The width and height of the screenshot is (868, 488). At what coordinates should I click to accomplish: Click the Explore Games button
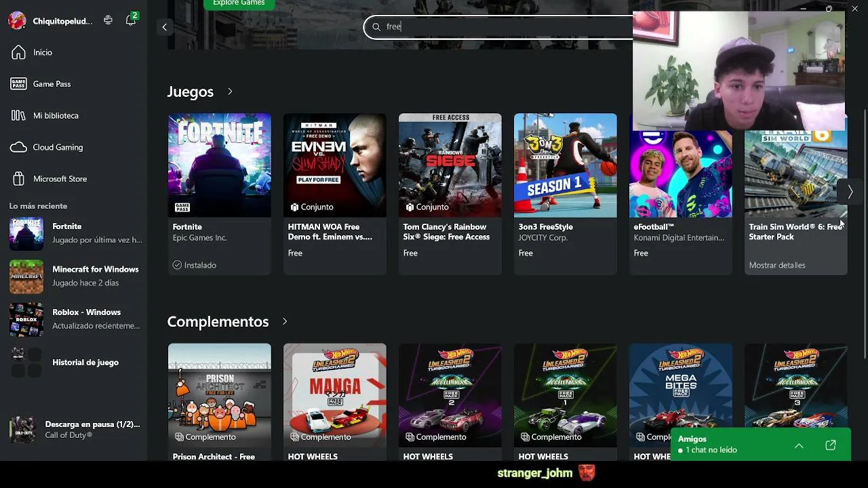[x=239, y=3]
